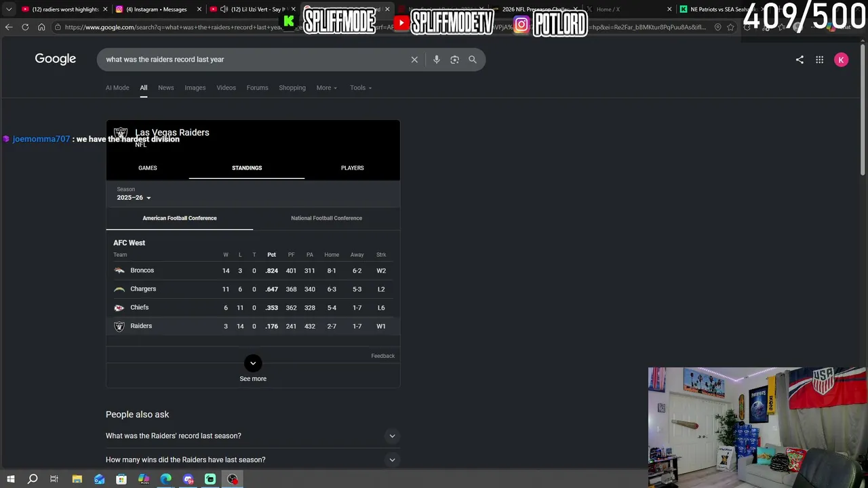Open Microsoft Store from the taskbar

121,479
